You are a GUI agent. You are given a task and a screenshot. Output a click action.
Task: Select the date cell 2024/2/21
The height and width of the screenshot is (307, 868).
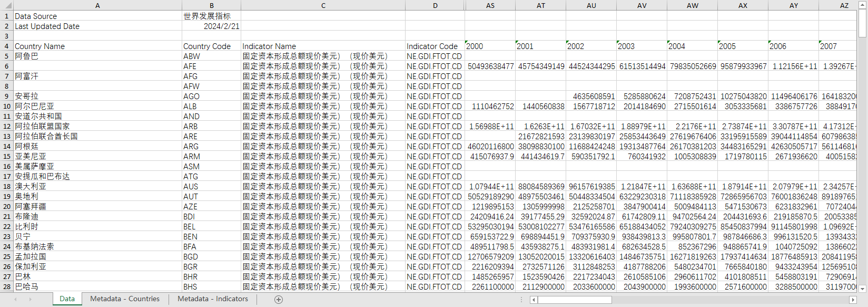211,26
